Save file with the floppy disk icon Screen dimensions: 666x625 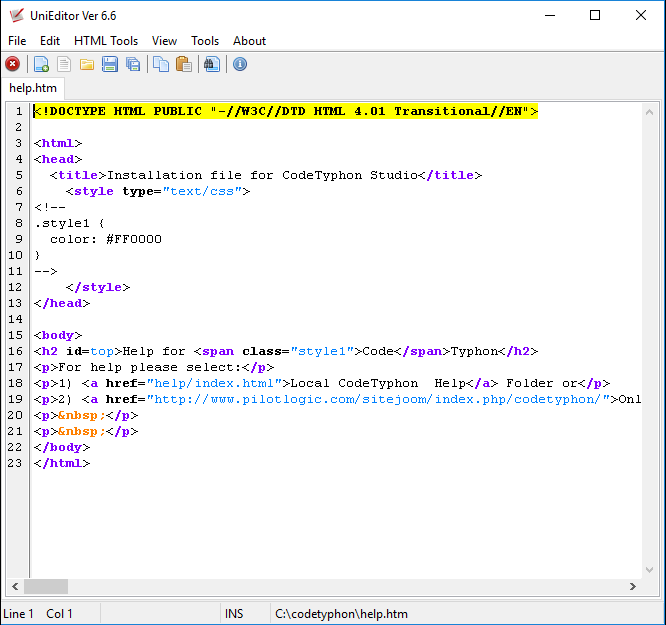pyautogui.click(x=110, y=64)
